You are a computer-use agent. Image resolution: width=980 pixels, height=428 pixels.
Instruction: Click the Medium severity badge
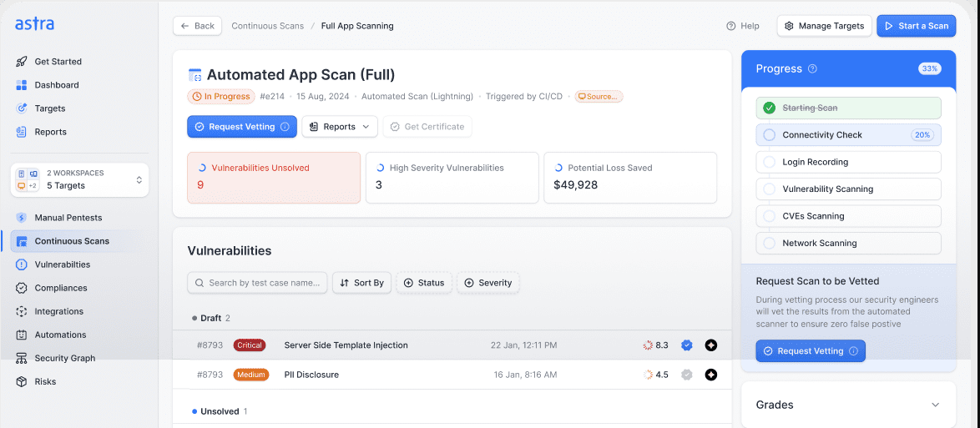(251, 375)
